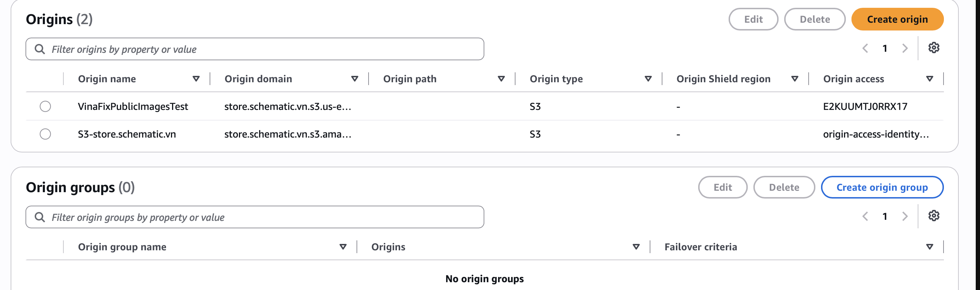Sort by Failover criteria column arrow
The width and height of the screenshot is (980, 290).
coord(930,247)
